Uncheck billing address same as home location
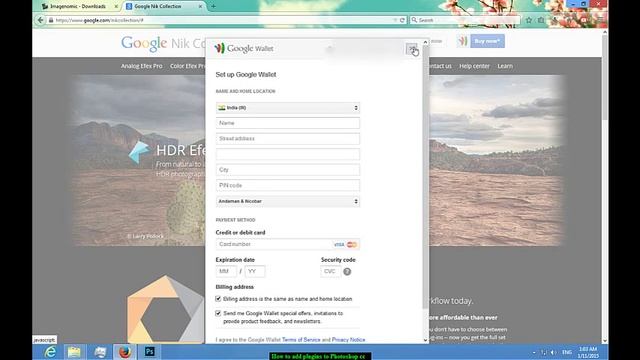The image size is (640, 360). point(218,299)
